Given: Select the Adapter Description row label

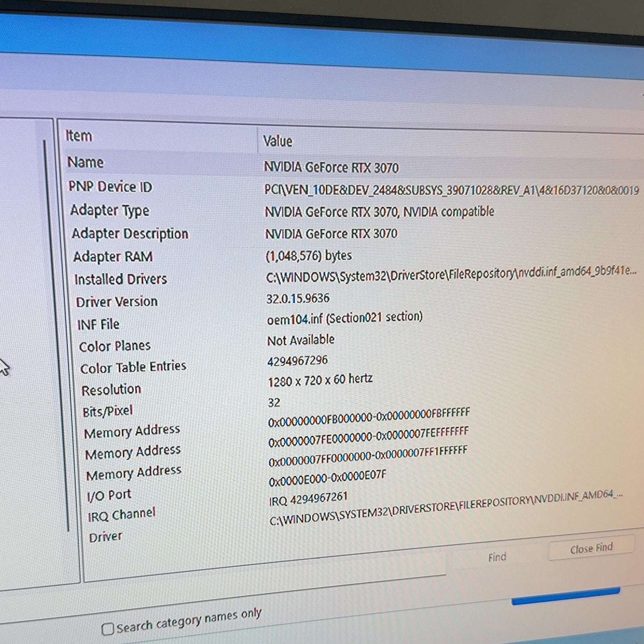Looking at the screenshot, I should pyautogui.click(x=130, y=234).
